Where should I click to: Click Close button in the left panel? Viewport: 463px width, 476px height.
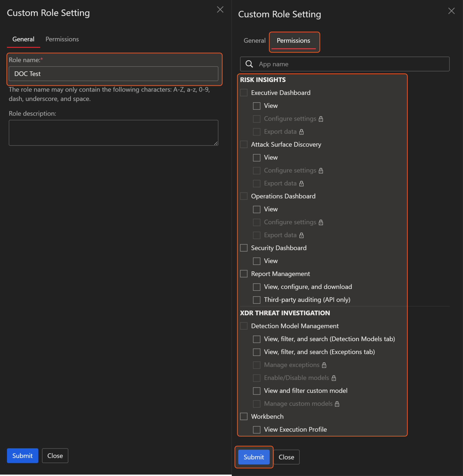tap(55, 456)
